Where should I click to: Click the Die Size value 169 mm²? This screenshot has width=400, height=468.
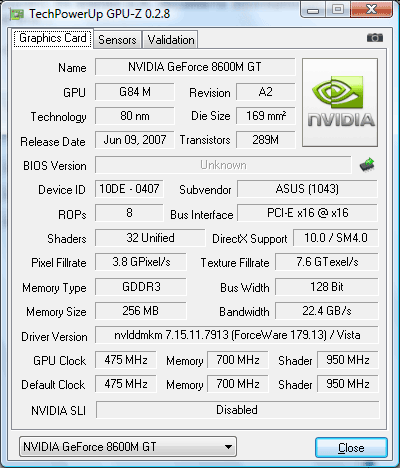(x=266, y=116)
